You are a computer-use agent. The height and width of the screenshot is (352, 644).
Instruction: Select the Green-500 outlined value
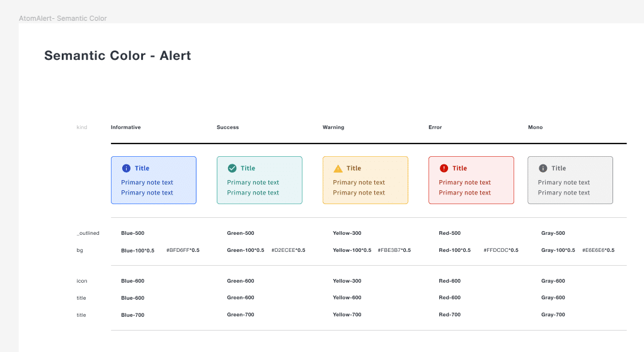[241, 233]
